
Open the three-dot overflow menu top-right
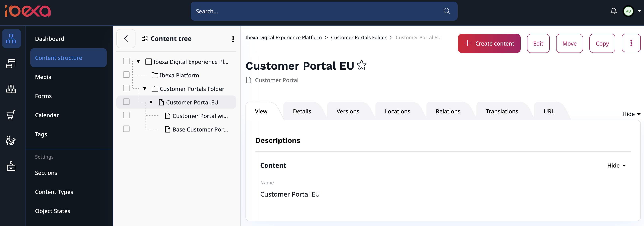(x=631, y=43)
